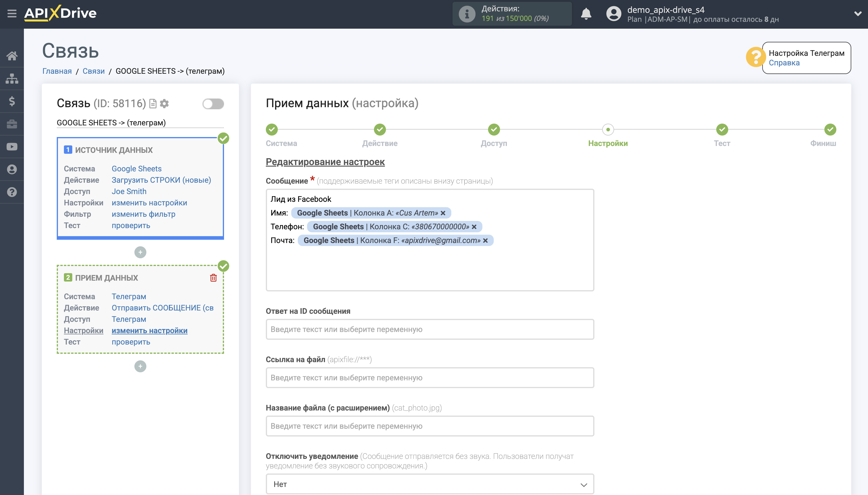The image size is (868, 495).
Task: Delete ПРИЕМ ДАННЫХ block via trash icon
Action: point(213,277)
